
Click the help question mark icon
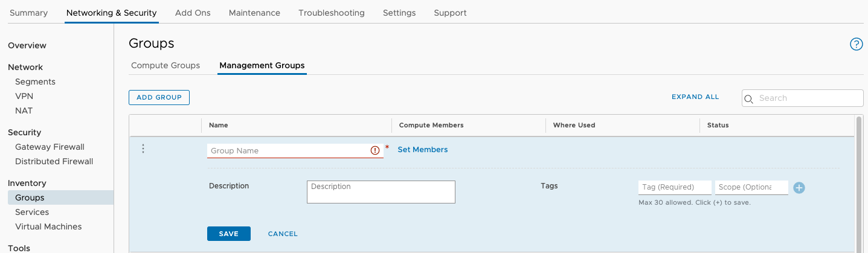856,44
